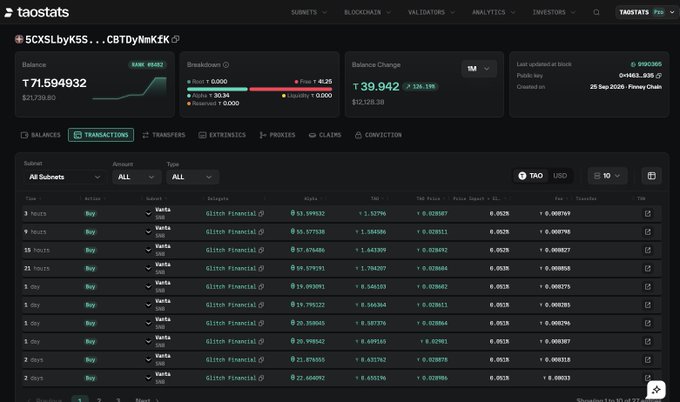Copy Glitch Financial address in the 9 hours row

[261, 232]
